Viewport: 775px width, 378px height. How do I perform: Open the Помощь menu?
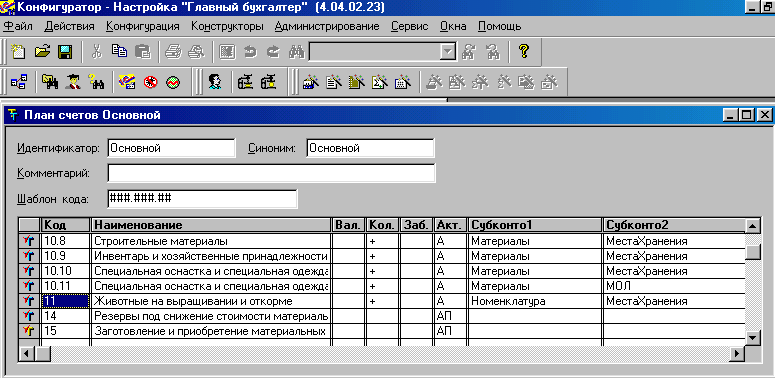coord(499,26)
